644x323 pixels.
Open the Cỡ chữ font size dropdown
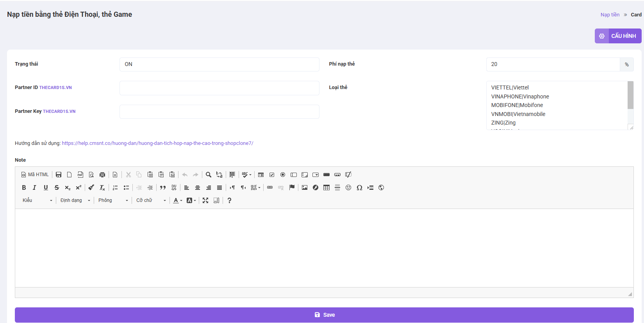pyautogui.click(x=151, y=200)
